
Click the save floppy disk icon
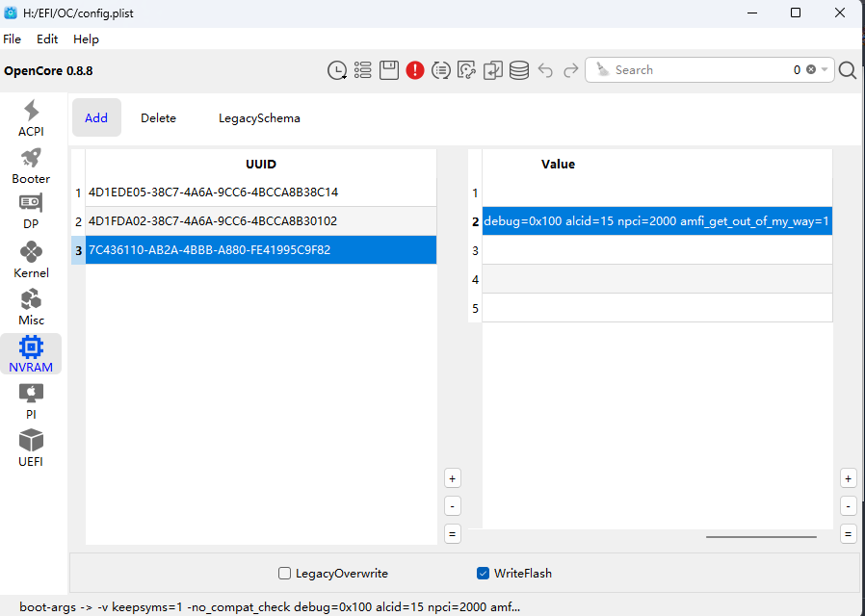389,70
